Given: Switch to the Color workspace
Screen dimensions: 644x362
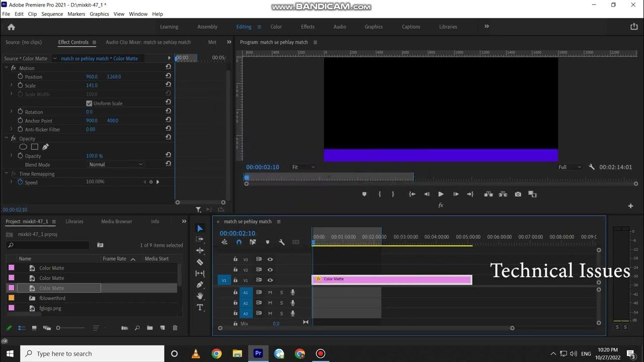Looking at the screenshot, I should pyautogui.click(x=276, y=27).
